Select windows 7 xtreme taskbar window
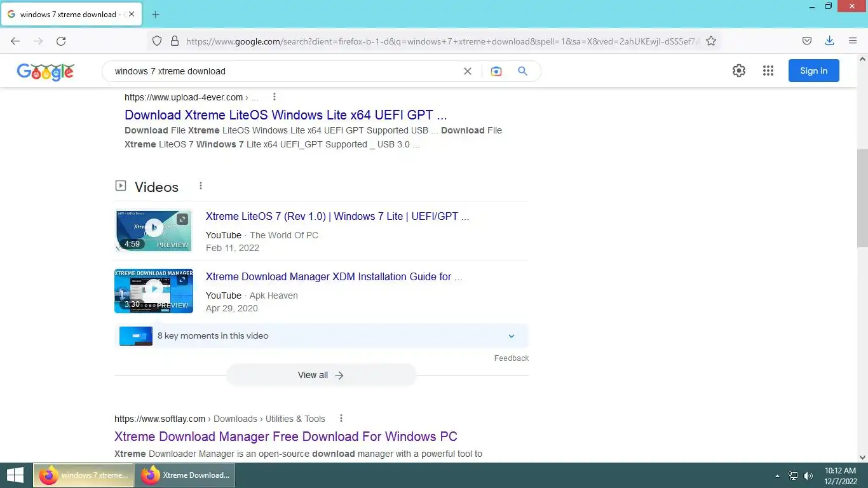Viewport: 868px width, 488px height. [83, 475]
